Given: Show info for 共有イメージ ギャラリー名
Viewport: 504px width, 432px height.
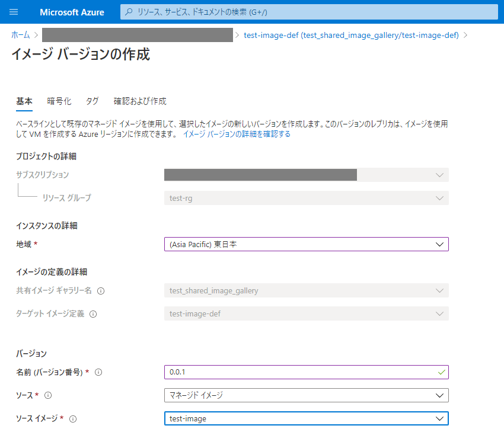Looking at the screenshot, I should click(101, 291).
